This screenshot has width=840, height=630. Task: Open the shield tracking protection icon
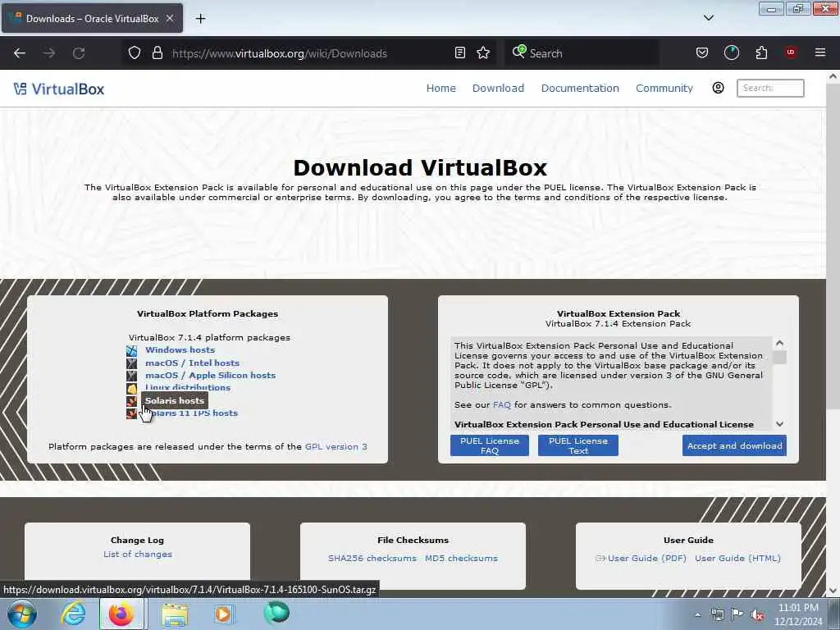(x=135, y=53)
